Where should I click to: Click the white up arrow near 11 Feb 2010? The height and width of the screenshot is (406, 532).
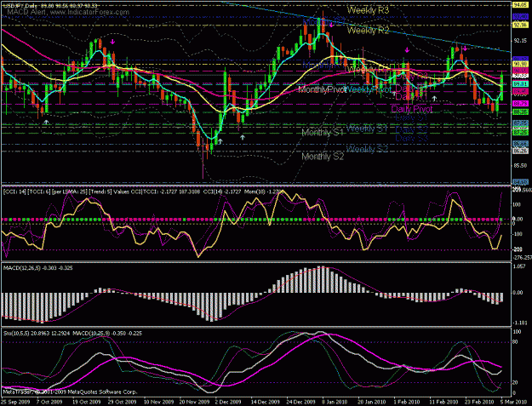click(434, 99)
